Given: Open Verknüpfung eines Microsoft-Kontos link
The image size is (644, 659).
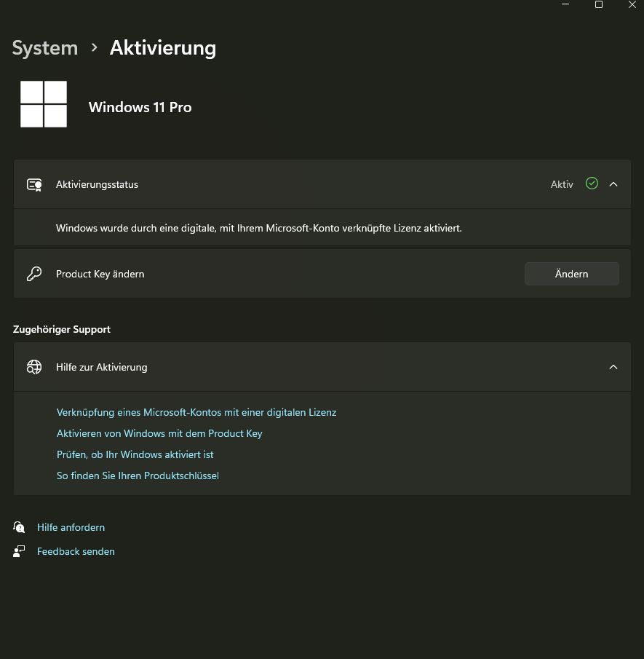Looking at the screenshot, I should (x=196, y=412).
